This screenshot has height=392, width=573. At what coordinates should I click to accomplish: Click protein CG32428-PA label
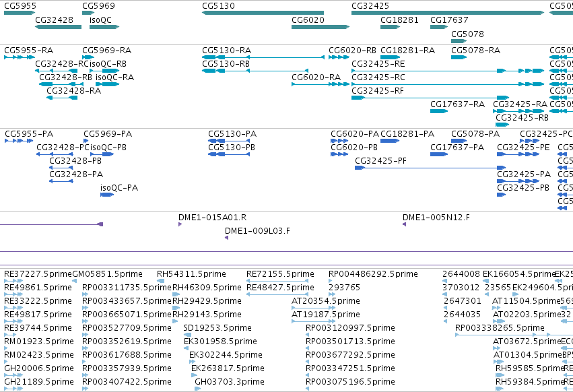pos(76,174)
